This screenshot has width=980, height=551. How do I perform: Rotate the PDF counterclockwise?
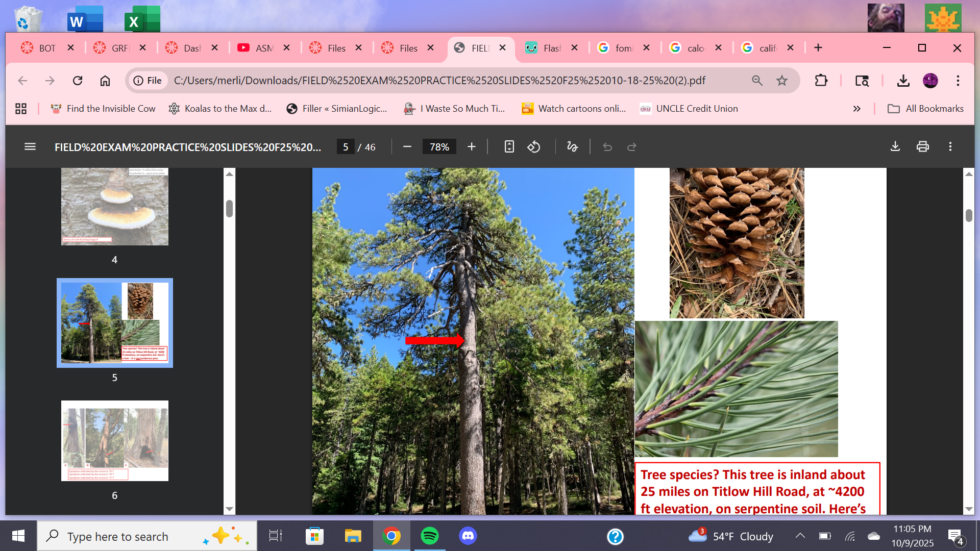pyautogui.click(x=534, y=147)
